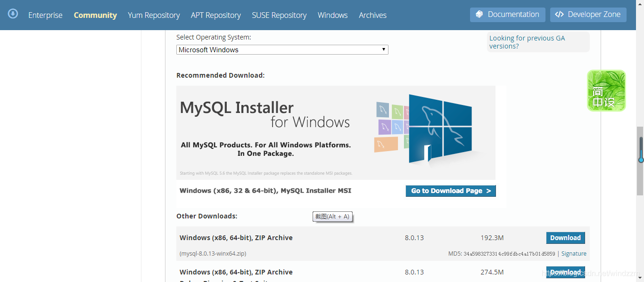Click the Select Operating System label
This screenshot has height=282, width=644.
(214, 37)
